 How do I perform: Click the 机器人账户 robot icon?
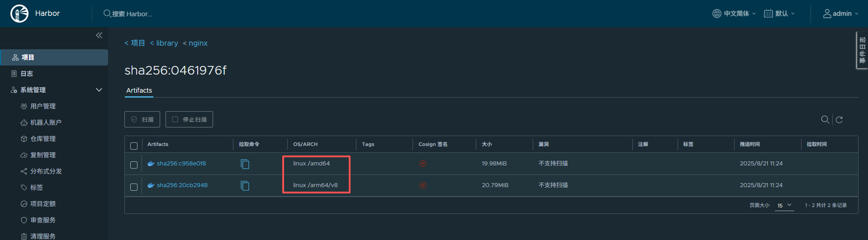pos(24,122)
